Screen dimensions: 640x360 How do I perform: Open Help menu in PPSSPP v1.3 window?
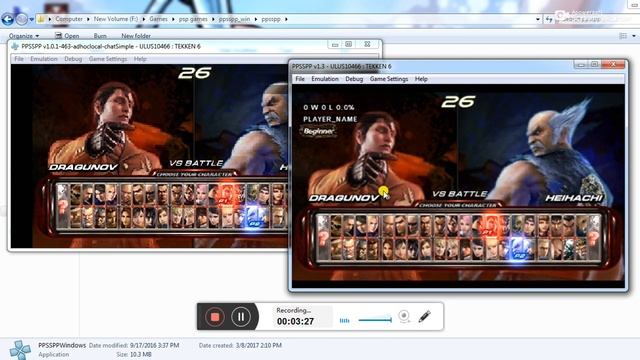421,79
